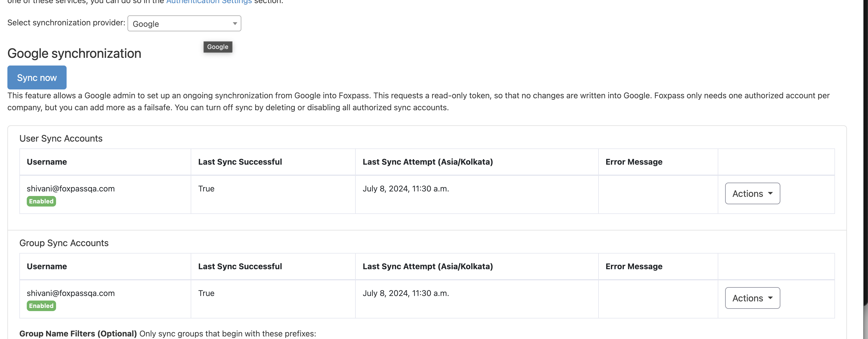Open Actions dropdown in User Sync Accounts
Viewport: 868px width, 339px height.
coord(752,194)
